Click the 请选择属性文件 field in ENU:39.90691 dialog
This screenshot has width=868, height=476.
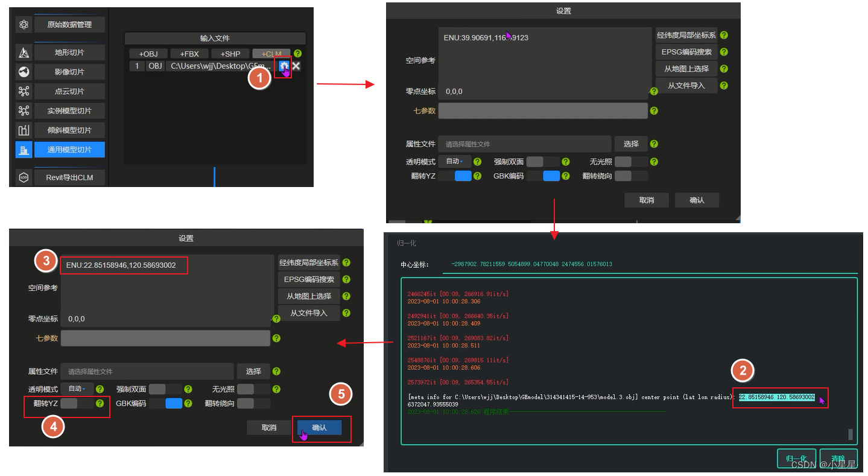coord(525,144)
